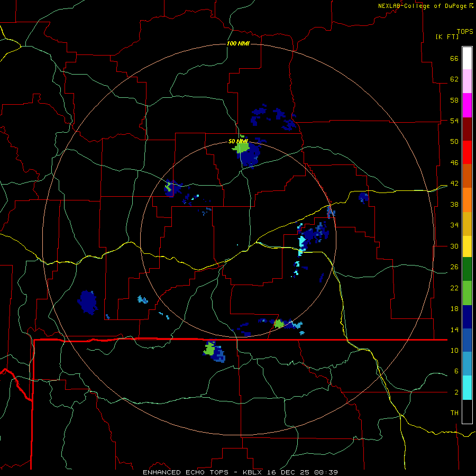Select the light green legend swatch

click(467, 293)
